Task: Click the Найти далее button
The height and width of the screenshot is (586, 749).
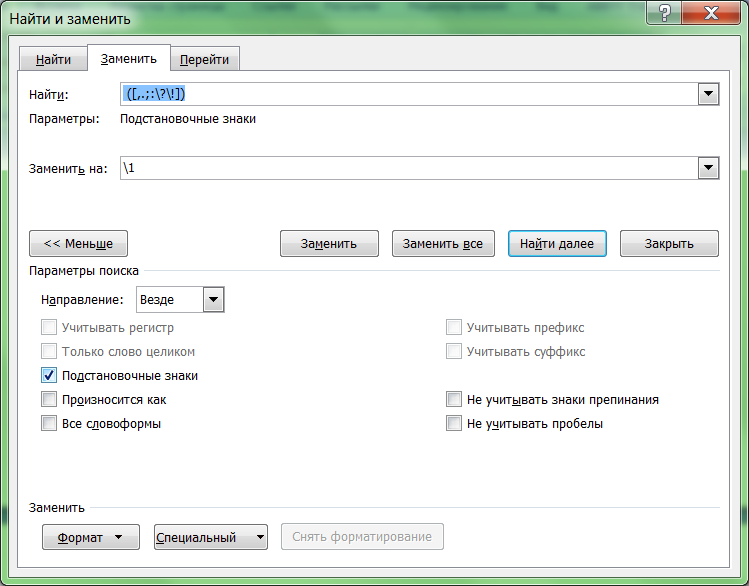Action: [557, 244]
